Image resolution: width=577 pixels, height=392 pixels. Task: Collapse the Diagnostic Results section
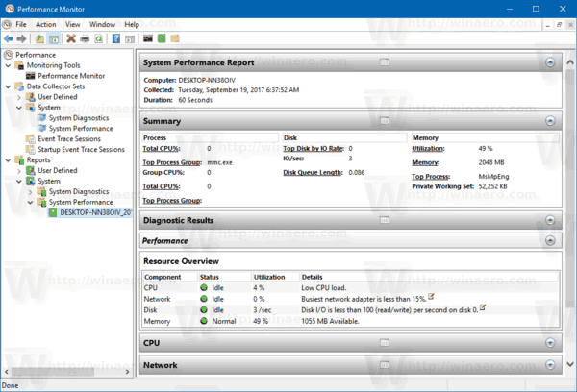[550, 220]
